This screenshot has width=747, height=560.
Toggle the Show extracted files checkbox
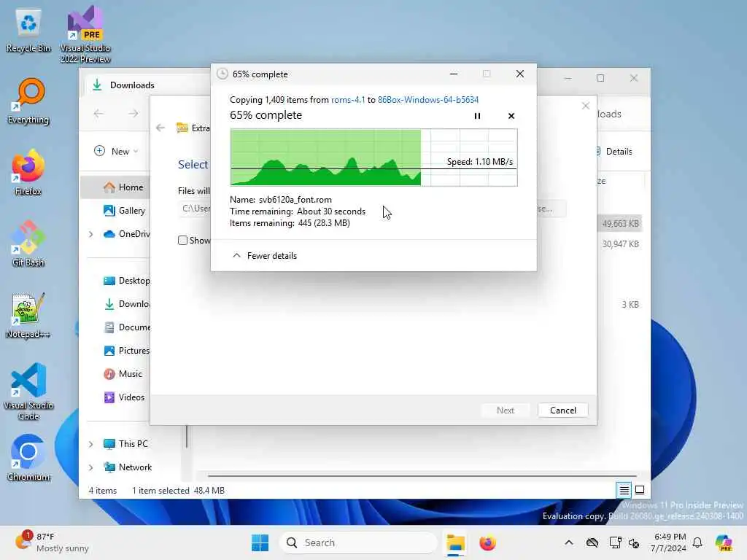coord(183,241)
